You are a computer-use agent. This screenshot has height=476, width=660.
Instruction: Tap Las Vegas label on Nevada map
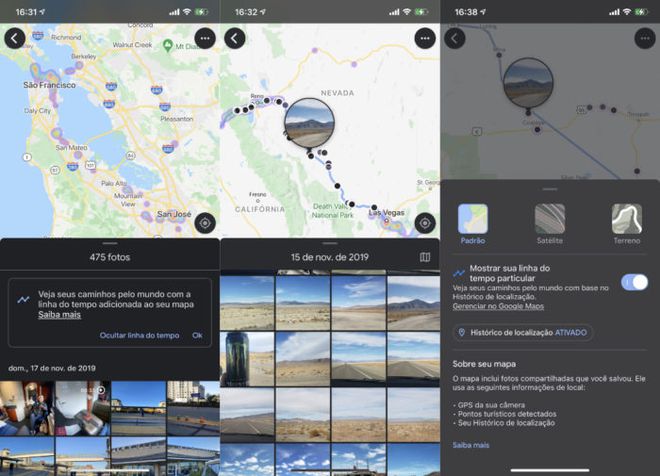tap(386, 213)
